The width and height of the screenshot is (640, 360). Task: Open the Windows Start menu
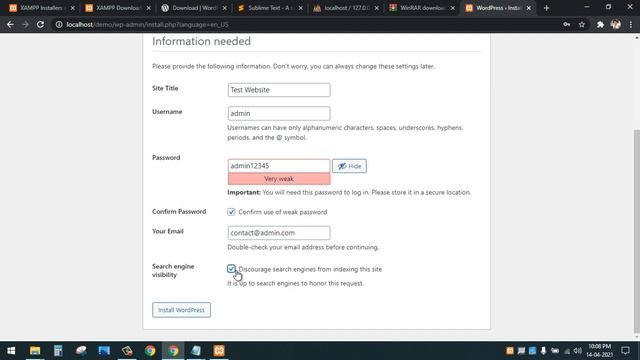pyautogui.click(x=11, y=351)
